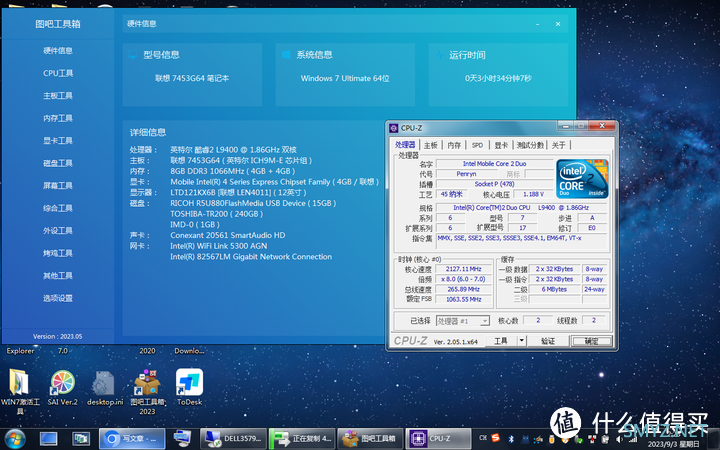
Task: Click the 2127.11 MHz core speed value
Action: (463, 269)
